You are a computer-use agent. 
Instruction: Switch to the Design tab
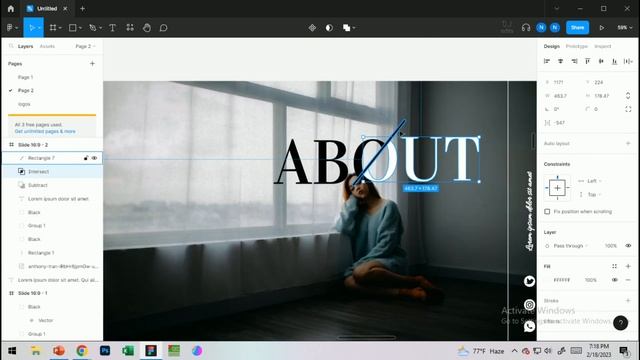click(551, 46)
